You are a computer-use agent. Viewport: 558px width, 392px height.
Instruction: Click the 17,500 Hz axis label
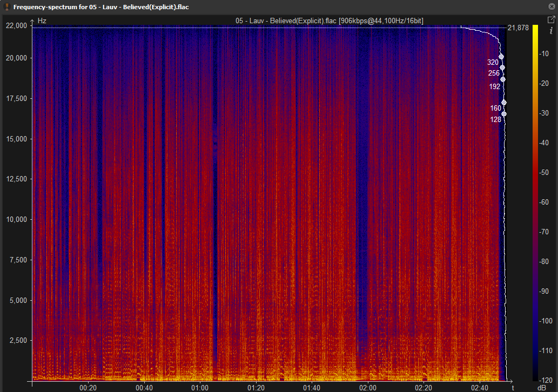pyautogui.click(x=17, y=98)
